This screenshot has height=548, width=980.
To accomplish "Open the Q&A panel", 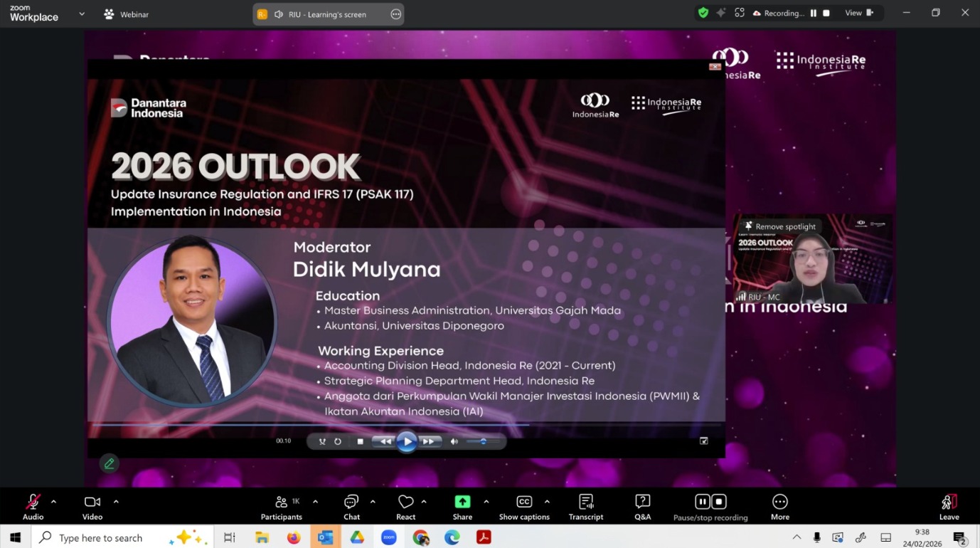I will (x=642, y=507).
